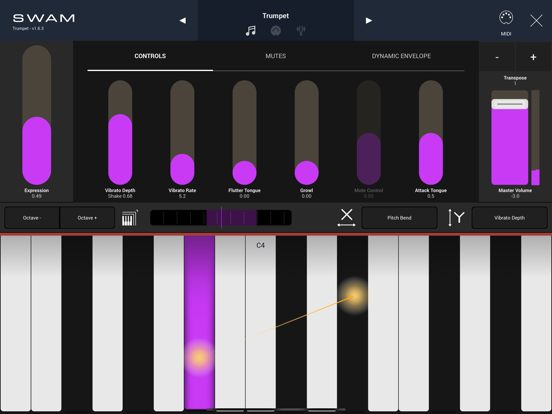552x414 pixels.
Task: Click the keyboard layout icon
Action: [x=130, y=218]
